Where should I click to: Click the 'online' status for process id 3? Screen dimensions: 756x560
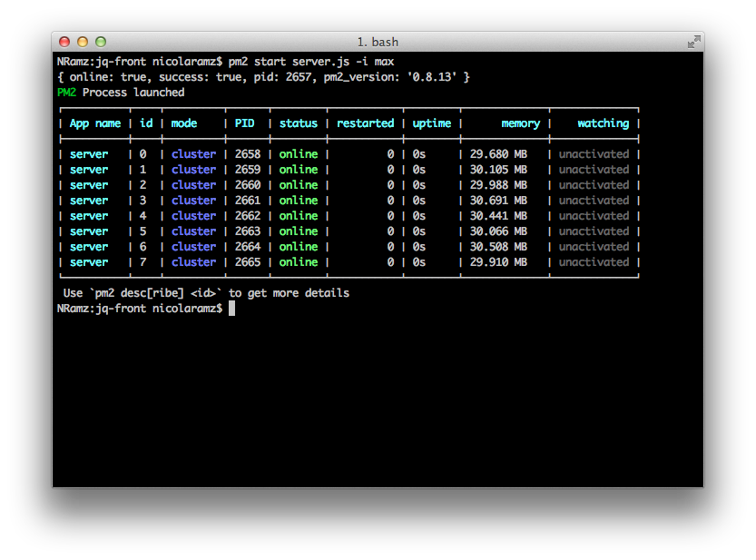298,201
